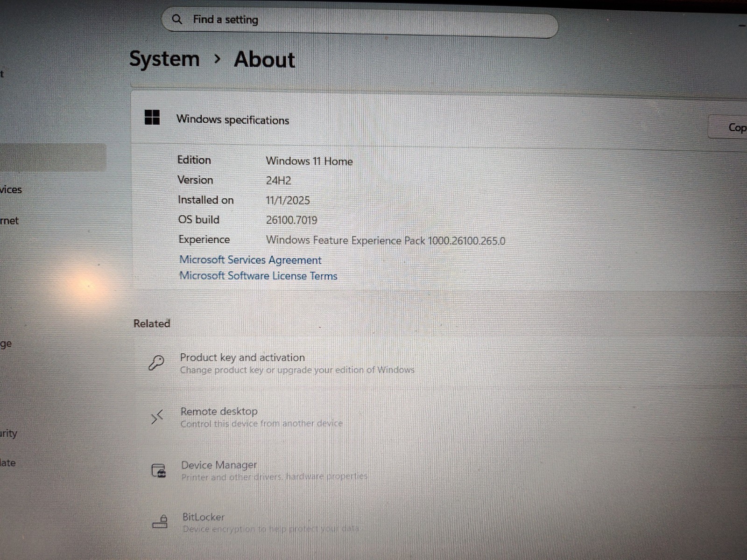747x560 pixels.
Task: Open Product key and activation
Action: (439, 363)
